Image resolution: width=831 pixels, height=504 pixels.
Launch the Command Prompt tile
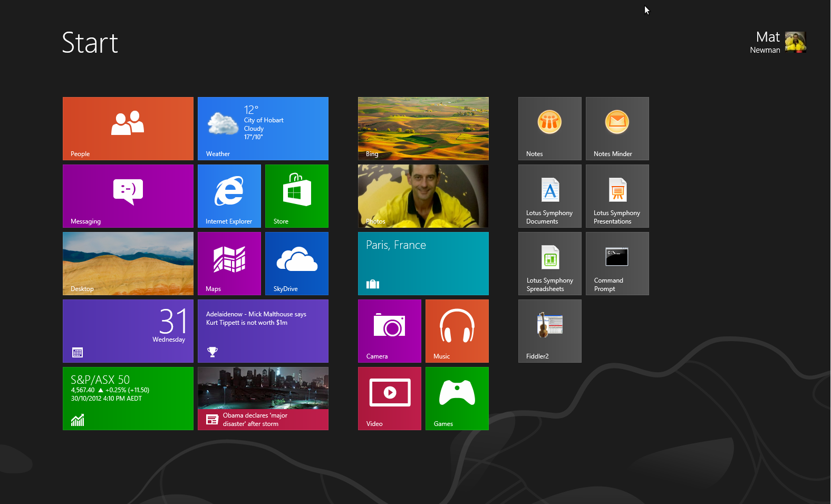[617, 264]
